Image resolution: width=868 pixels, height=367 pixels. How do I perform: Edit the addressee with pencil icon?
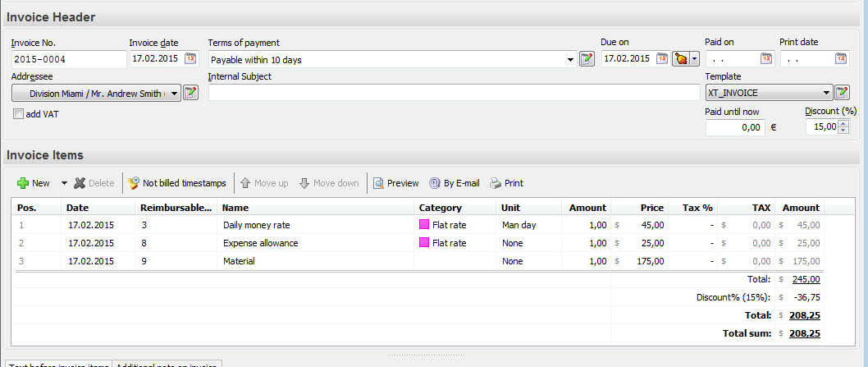(x=190, y=93)
